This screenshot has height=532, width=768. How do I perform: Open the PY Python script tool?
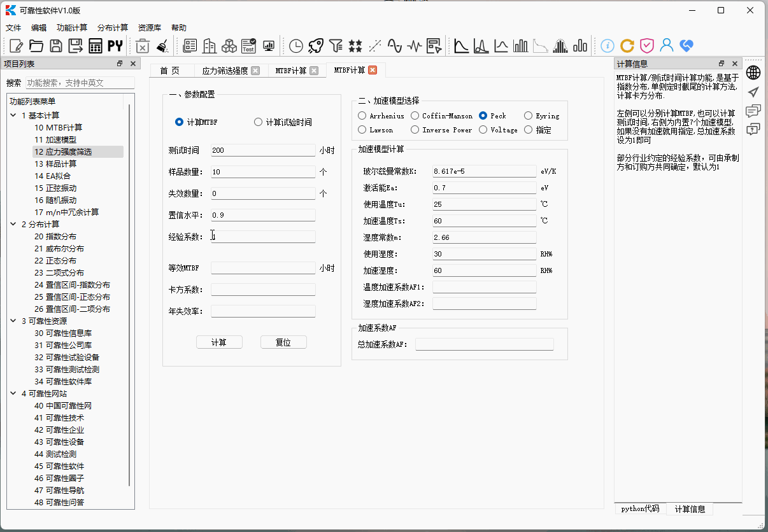[115, 45]
